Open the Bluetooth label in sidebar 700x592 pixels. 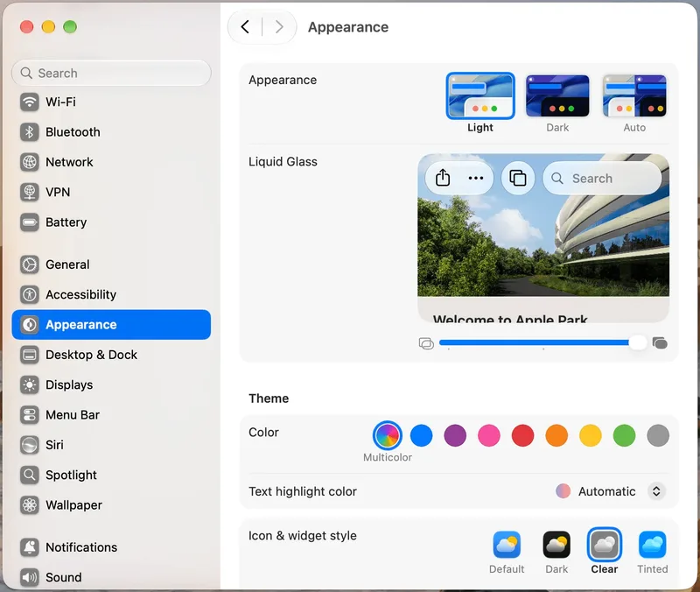click(73, 132)
